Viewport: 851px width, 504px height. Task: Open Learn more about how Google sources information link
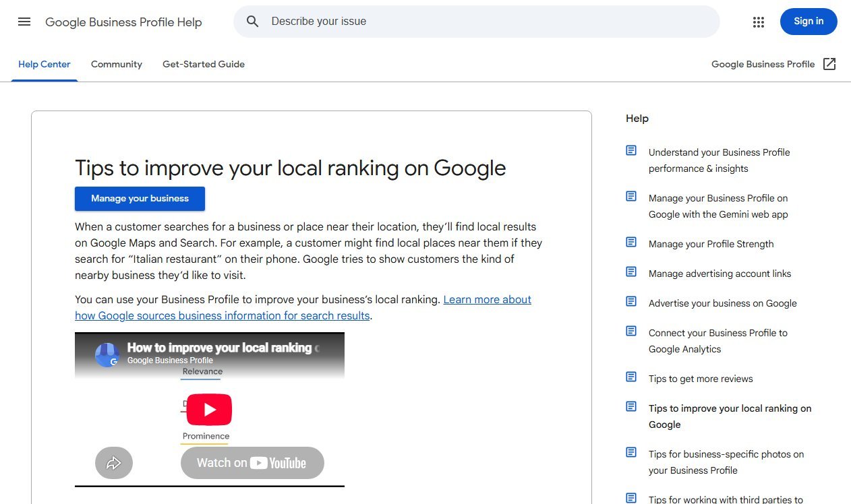tap(303, 308)
